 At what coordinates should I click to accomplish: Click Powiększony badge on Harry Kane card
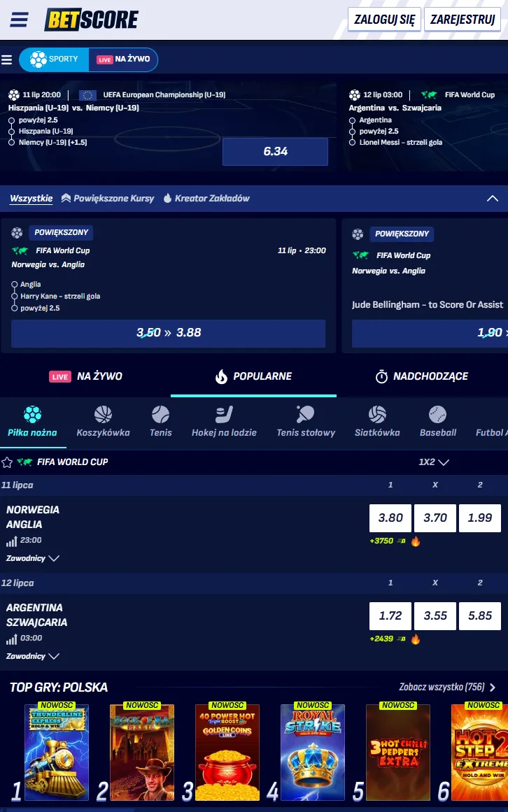61,233
